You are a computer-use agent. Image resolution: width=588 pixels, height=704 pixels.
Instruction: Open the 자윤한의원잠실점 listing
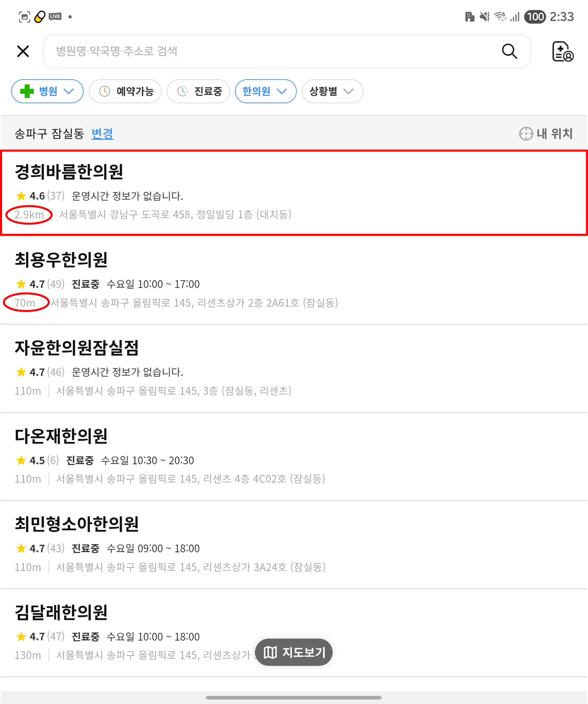click(x=294, y=368)
